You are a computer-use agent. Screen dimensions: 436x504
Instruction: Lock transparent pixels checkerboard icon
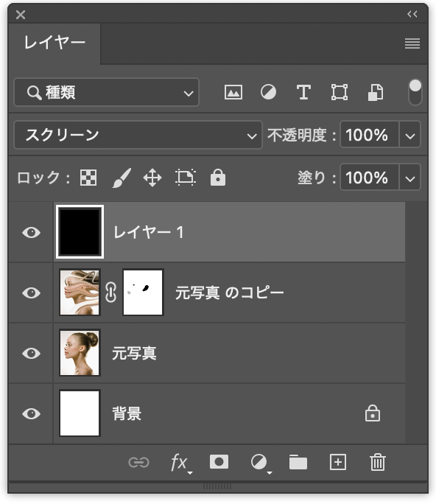pos(88,178)
